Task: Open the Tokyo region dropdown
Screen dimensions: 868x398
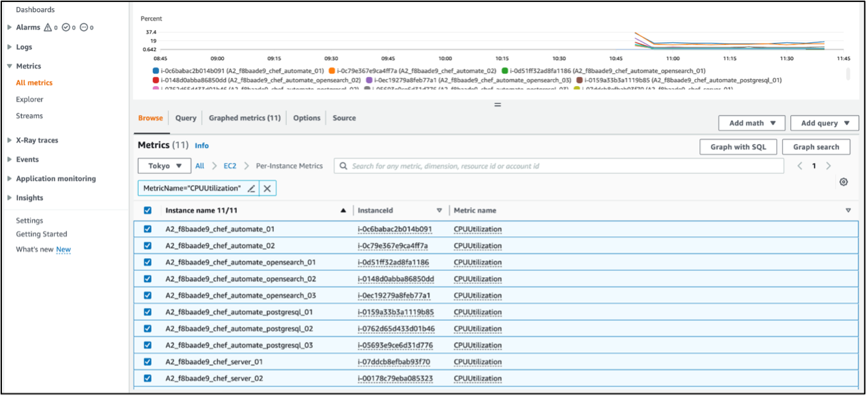Action: click(165, 166)
